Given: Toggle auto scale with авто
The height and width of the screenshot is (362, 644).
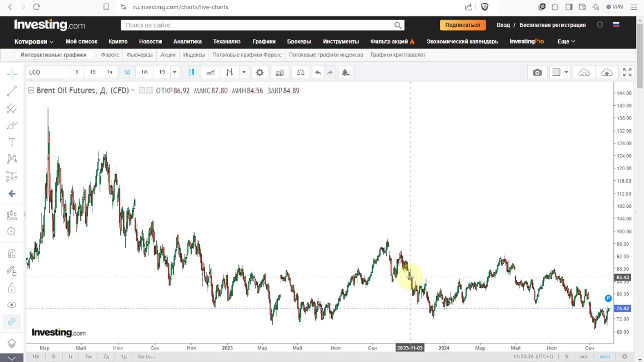Looking at the screenshot, I should (x=605, y=356).
